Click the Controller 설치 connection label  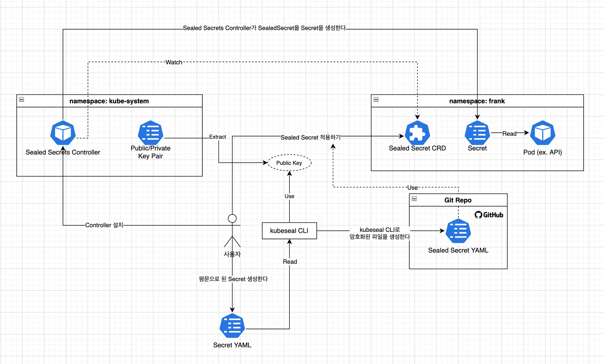(104, 225)
